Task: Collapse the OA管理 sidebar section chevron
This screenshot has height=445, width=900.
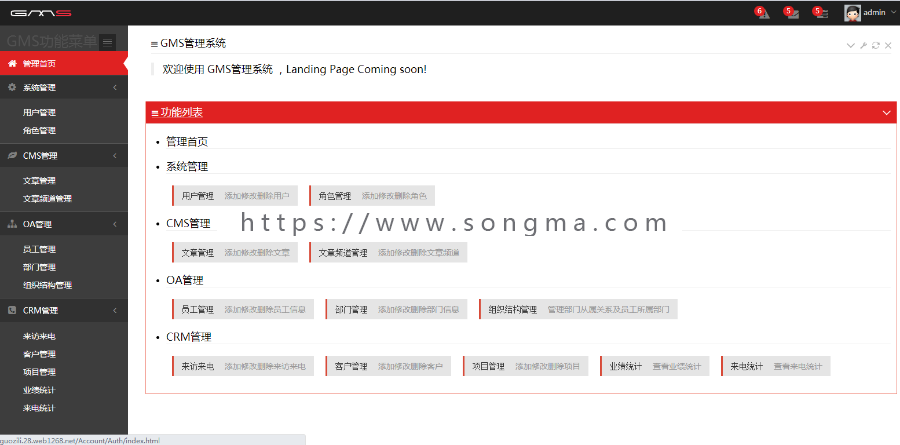Action: (x=115, y=225)
